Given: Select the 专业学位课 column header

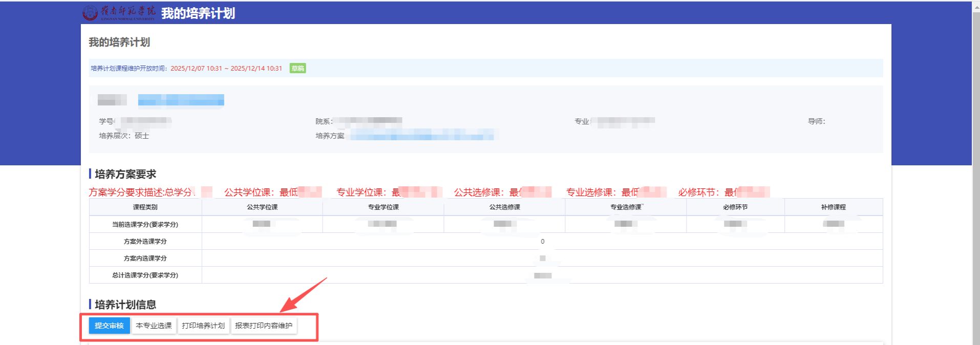Looking at the screenshot, I should coord(383,207).
